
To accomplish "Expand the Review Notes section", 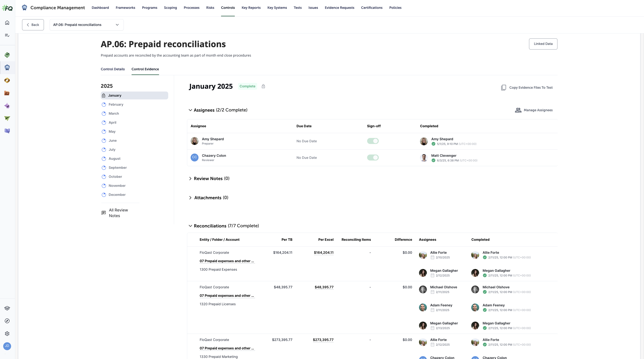I will pyautogui.click(x=190, y=178).
